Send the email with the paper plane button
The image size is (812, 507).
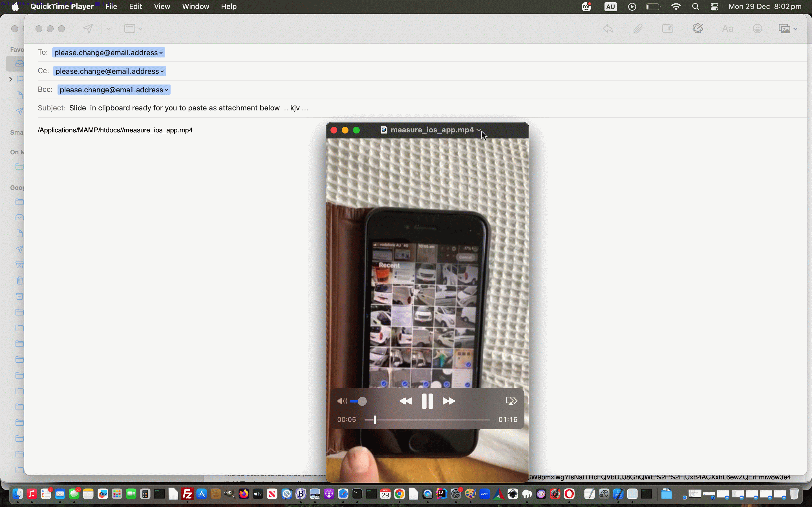88,28
